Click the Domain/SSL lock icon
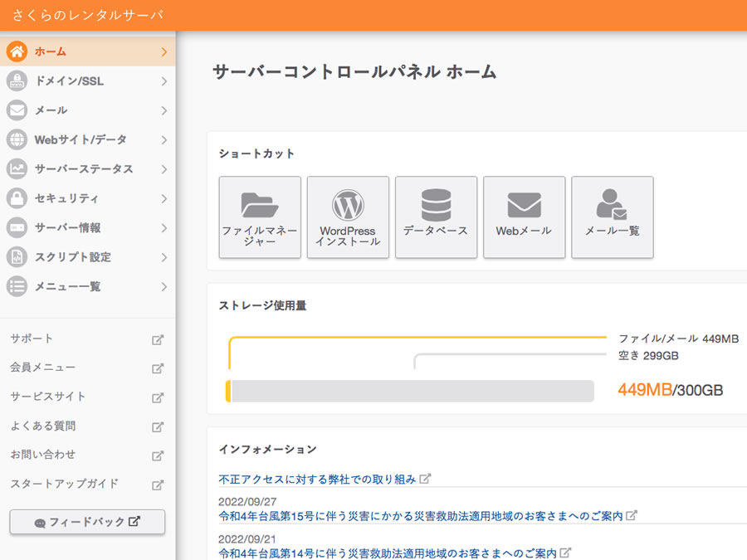747x560 pixels. pyautogui.click(x=17, y=81)
